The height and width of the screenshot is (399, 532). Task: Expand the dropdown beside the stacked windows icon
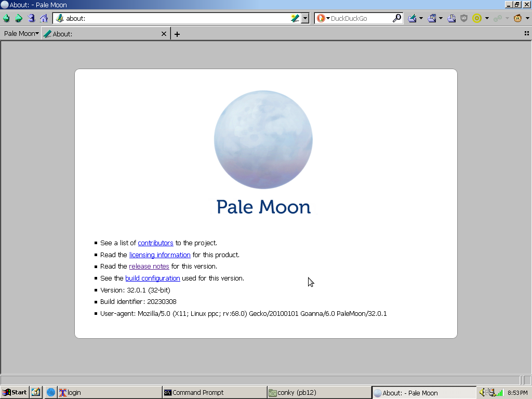441,18
